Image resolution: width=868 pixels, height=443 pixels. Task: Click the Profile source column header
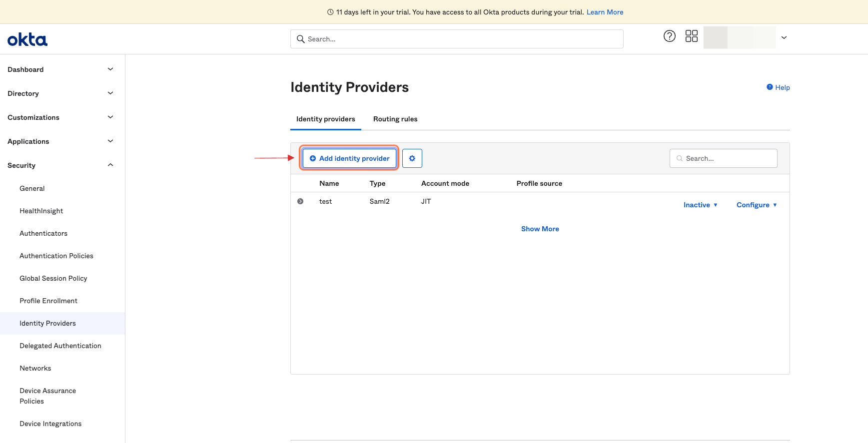539,183
